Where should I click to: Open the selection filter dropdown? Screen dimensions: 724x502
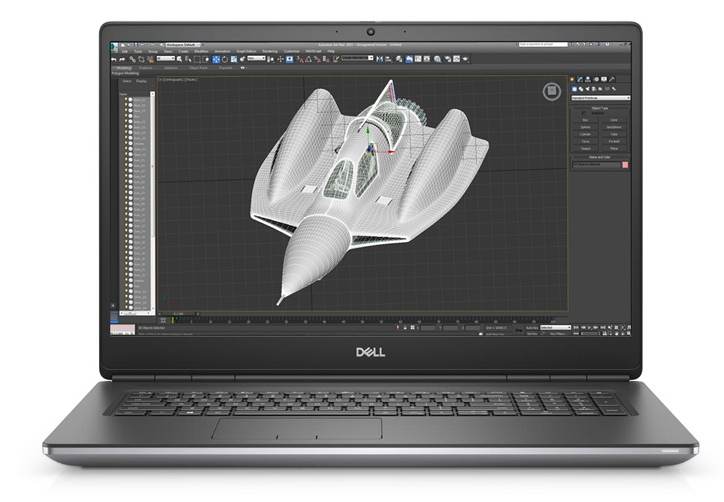[x=165, y=59]
